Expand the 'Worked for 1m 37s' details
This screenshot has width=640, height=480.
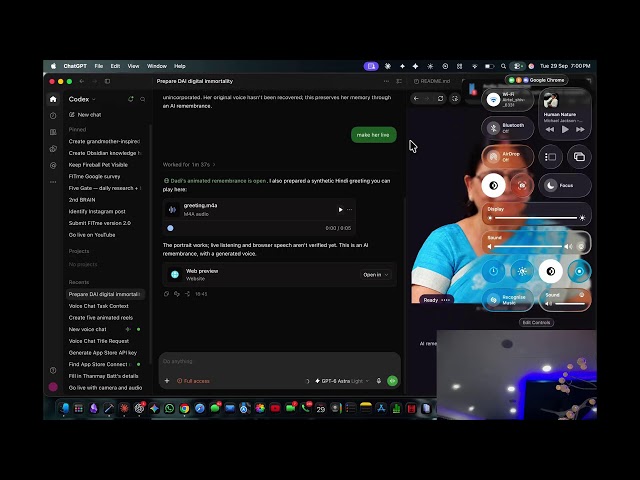[x=189, y=164]
